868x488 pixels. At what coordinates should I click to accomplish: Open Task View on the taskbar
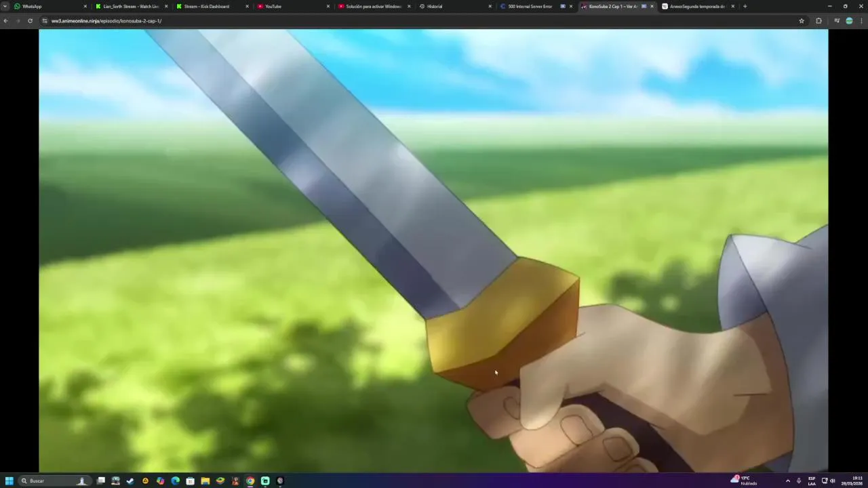[x=101, y=481]
